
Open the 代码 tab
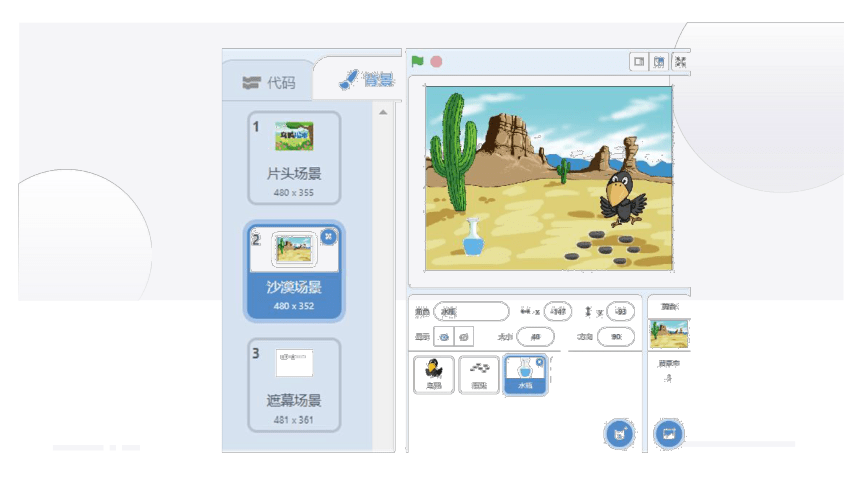[x=269, y=83]
